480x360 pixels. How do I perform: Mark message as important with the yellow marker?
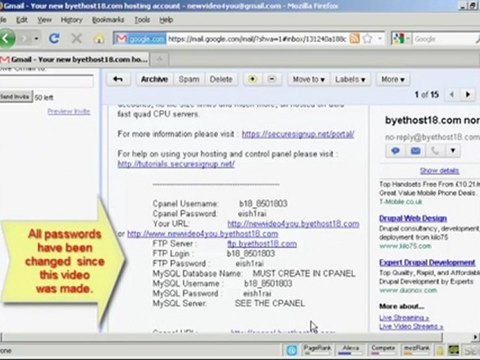tap(253, 79)
